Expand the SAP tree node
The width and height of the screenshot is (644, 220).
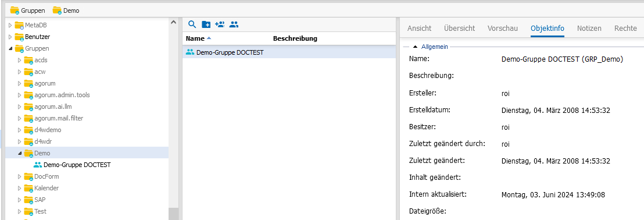[19, 200]
